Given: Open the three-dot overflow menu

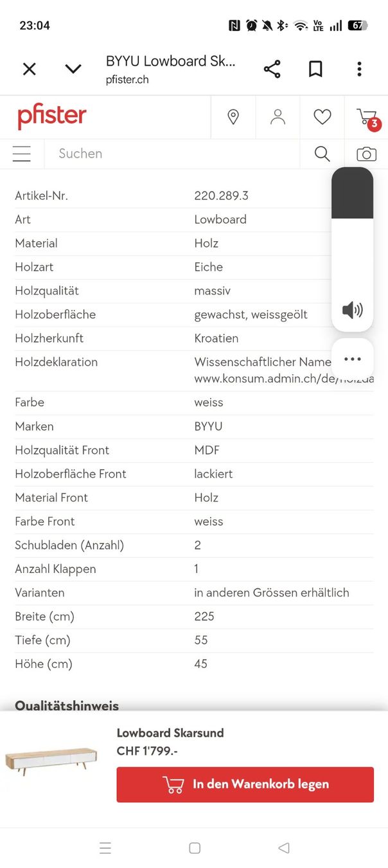Looking at the screenshot, I should tap(359, 69).
